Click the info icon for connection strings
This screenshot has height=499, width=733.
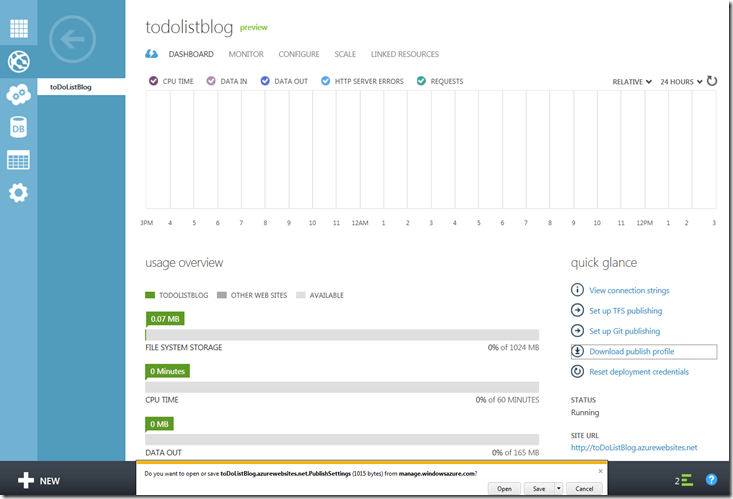point(577,290)
